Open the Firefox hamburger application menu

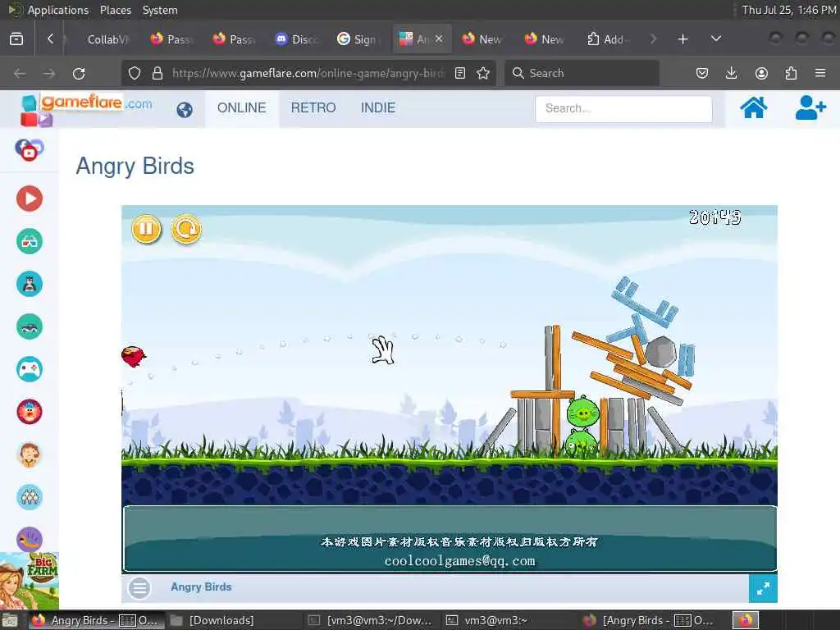pos(820,73)
